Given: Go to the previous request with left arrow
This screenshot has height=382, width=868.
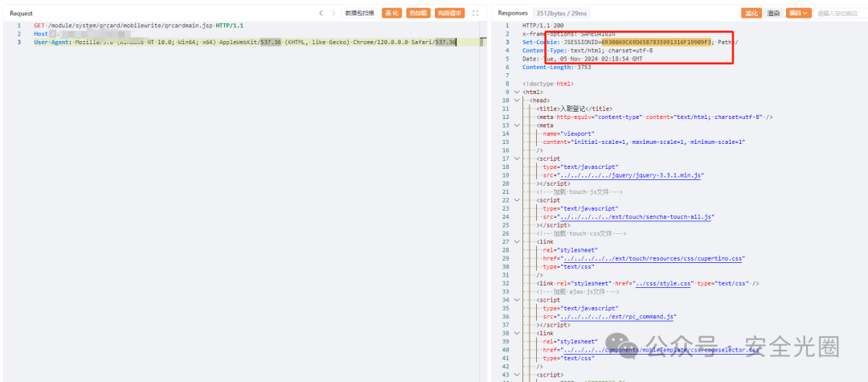Looking at the screenshot, I should point(321,13).
